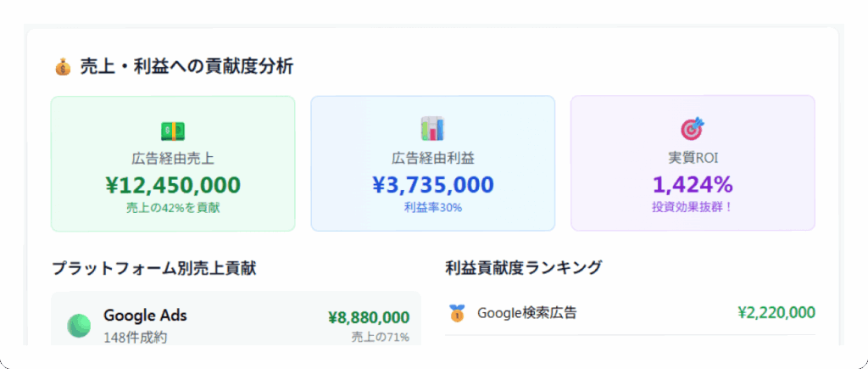Screen dimensions: 868x369
Task: Click the green Google Ads circle icon
Action: coord(79,326)
